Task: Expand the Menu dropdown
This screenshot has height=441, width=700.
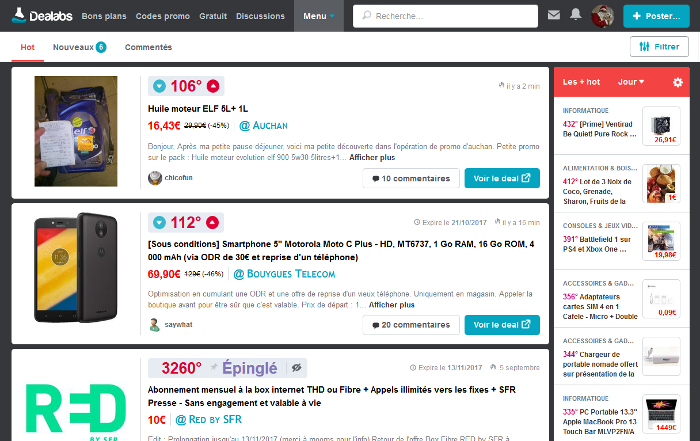Action: tap(319, 16)
